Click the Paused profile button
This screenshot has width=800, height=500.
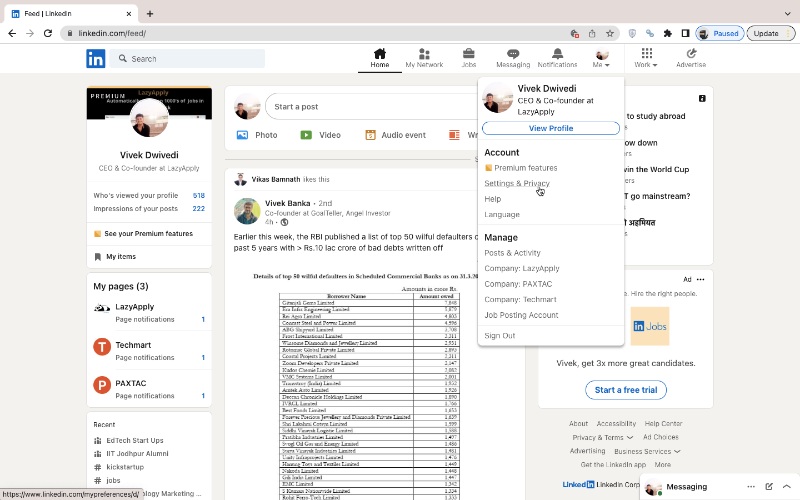pyautogui.click(x=720, y=34)
